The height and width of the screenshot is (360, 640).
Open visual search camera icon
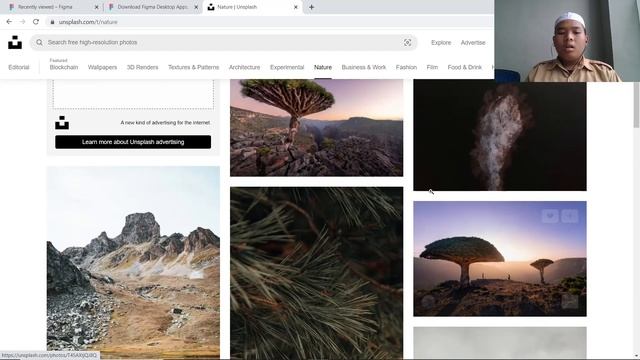tap(407, 42)
